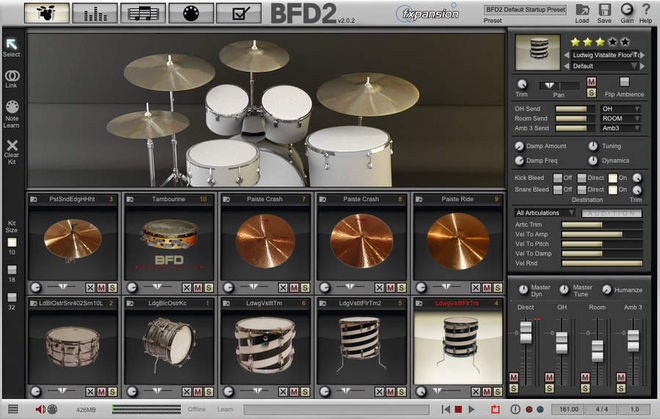This screenshot has width=660, height=419.
Task: Set Kit Size to 18
Action: tap(12, 270)
